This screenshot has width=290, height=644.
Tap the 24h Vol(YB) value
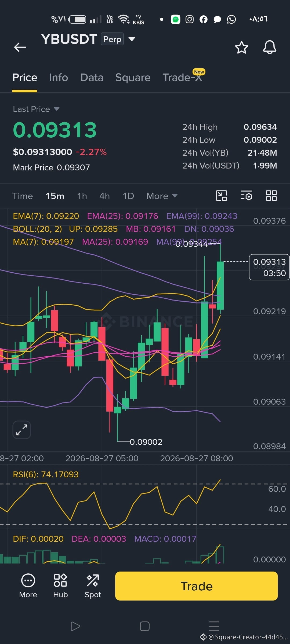262,153
